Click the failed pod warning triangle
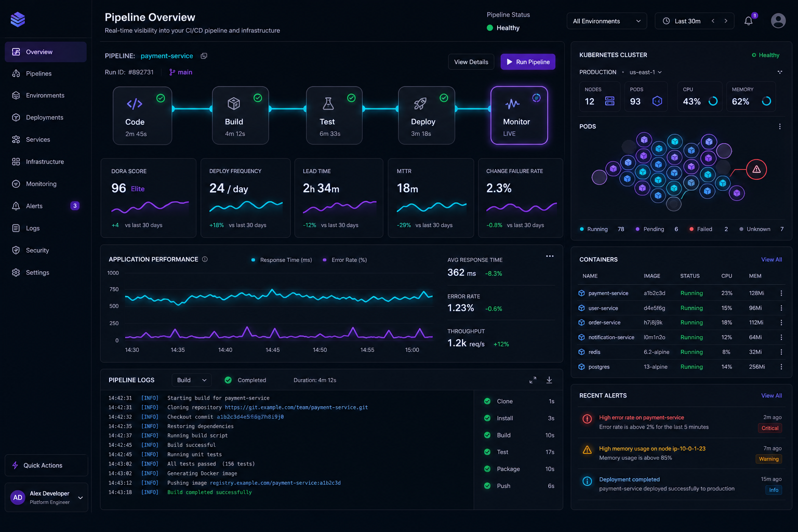 [756, 169]
